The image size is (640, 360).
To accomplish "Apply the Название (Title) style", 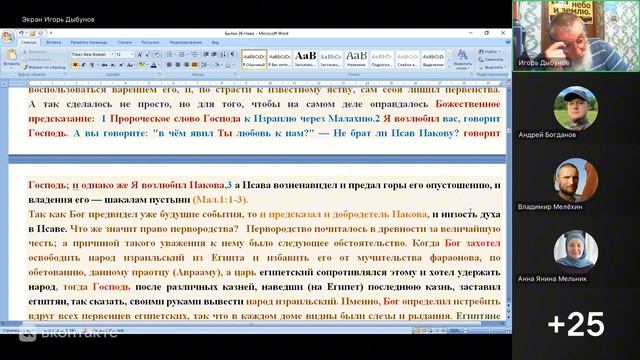I will point(356,59).
